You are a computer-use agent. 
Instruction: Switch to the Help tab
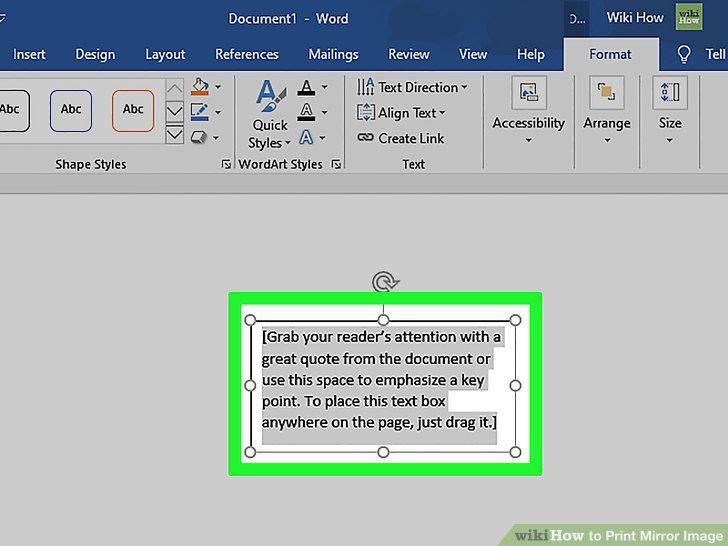tap(531, 55)
